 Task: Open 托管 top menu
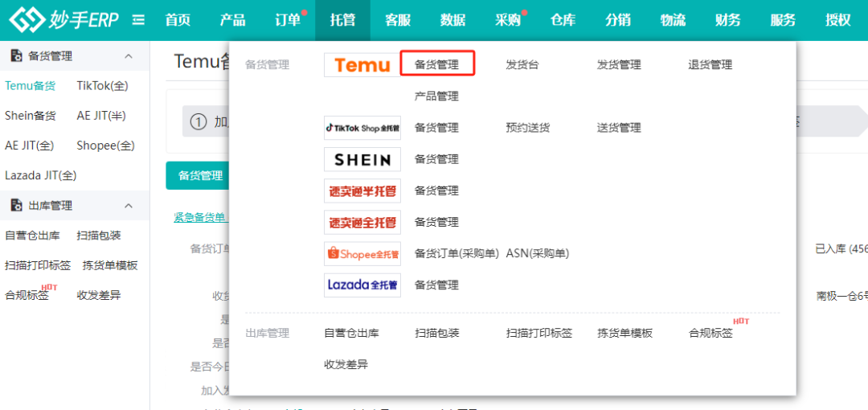342,21
